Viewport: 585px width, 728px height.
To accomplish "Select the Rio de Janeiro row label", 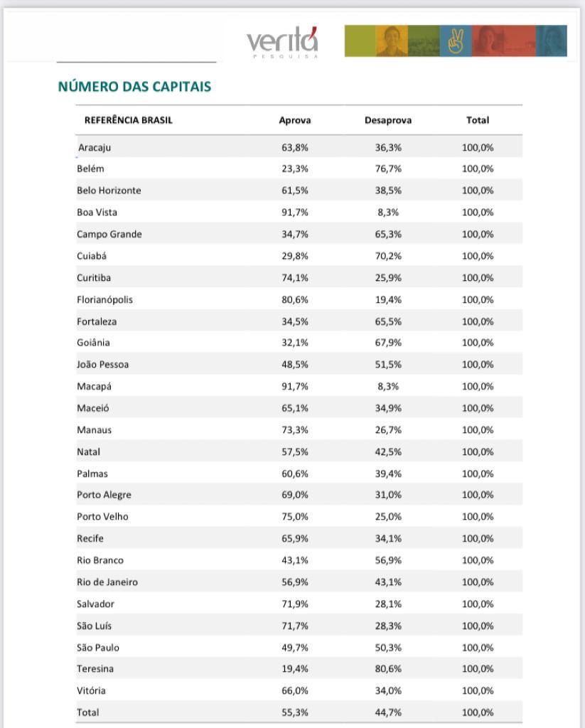I will point(107,582).
